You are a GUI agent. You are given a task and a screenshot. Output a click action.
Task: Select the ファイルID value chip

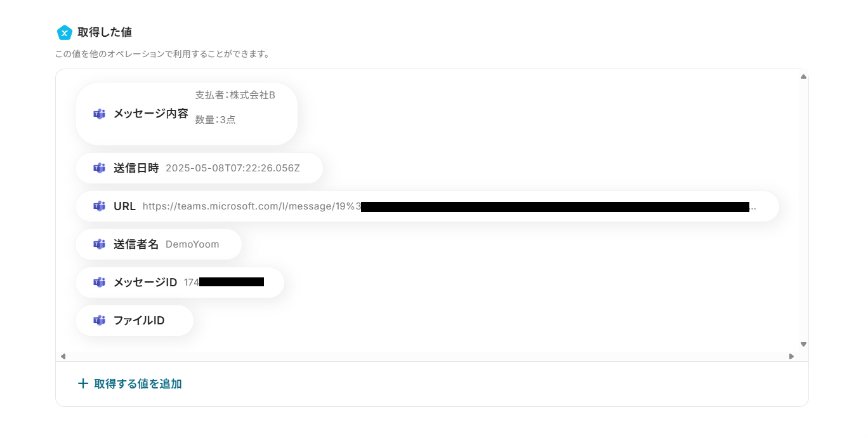[x=135, y=321]
